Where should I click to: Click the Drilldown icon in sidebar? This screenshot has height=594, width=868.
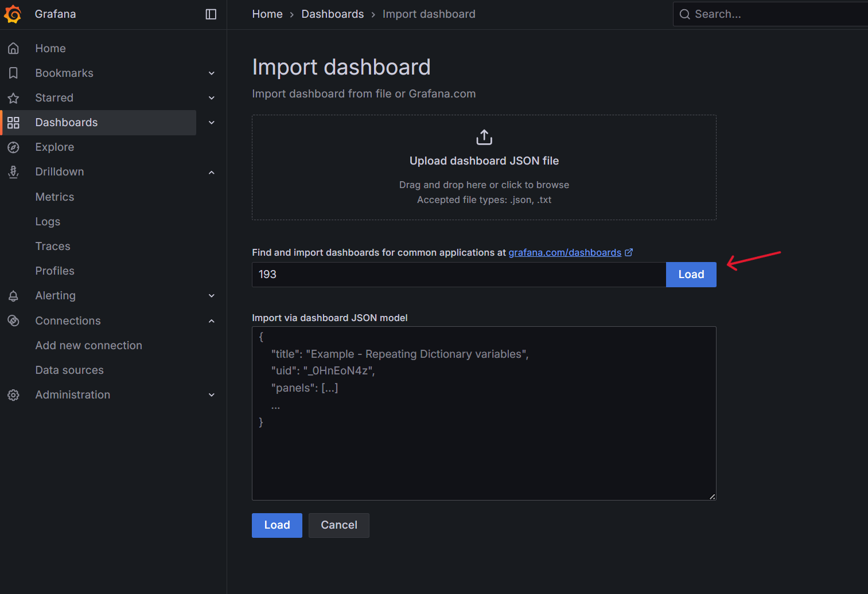coord(13,172)
